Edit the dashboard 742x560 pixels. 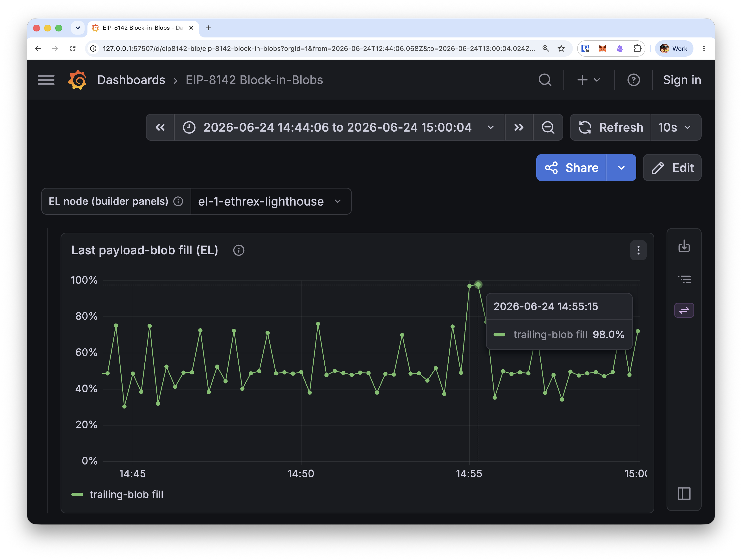coord(672,168)
